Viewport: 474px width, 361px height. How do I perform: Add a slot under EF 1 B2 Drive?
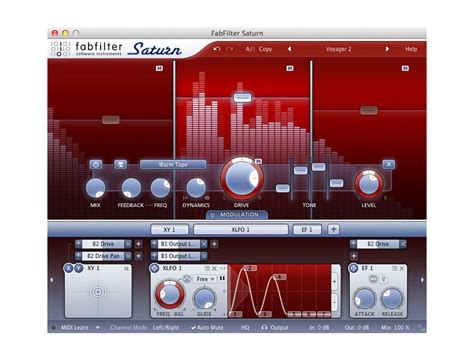[x=354, y=256]
